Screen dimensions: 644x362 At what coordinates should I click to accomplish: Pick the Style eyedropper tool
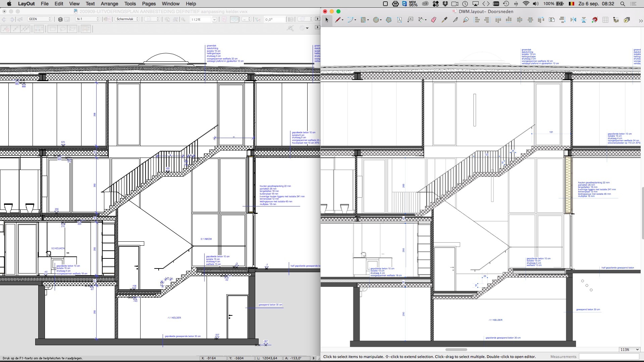pyautogui.click(x=444, y=20)
